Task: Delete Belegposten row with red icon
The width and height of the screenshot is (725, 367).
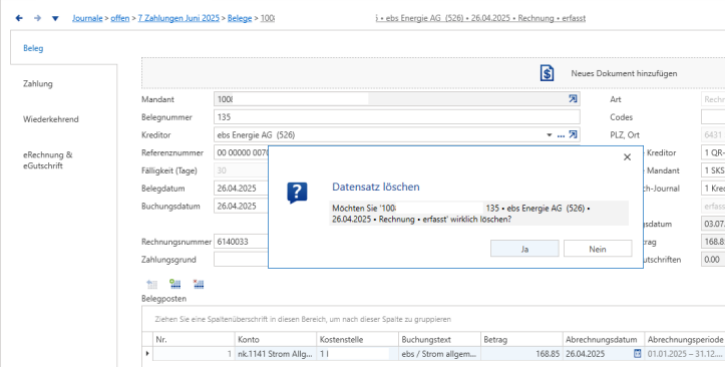Action: [198, 284]
